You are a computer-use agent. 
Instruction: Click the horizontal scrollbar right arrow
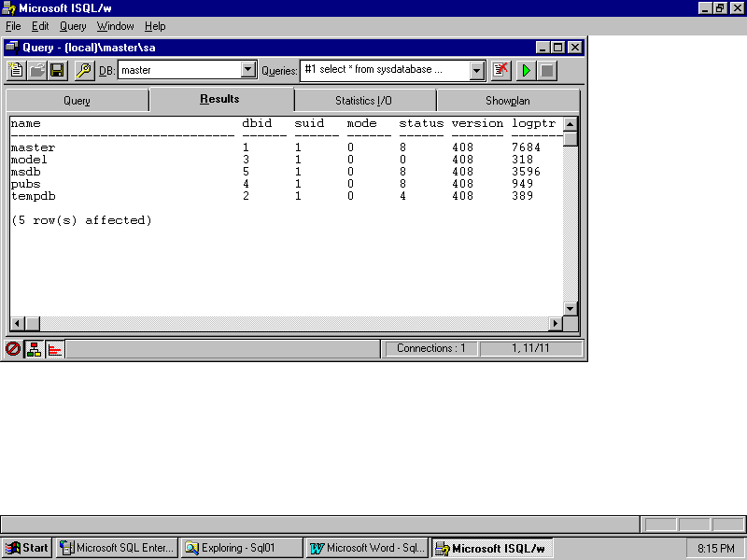[x=556, y=324]
